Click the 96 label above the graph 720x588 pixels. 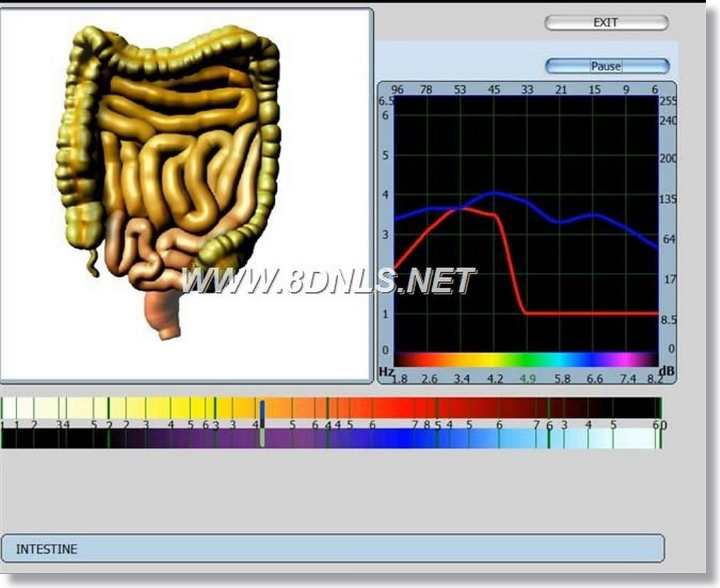coord(397,90)
